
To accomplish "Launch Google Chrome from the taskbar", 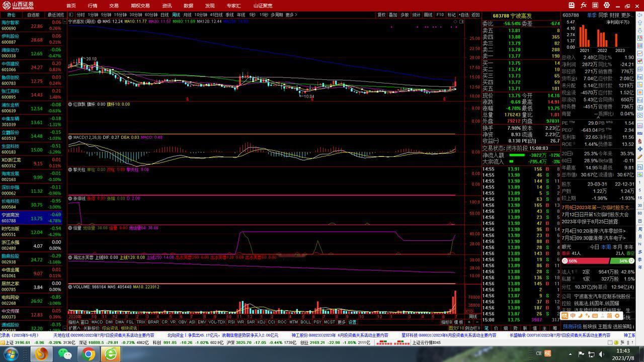I will (89, 354).
